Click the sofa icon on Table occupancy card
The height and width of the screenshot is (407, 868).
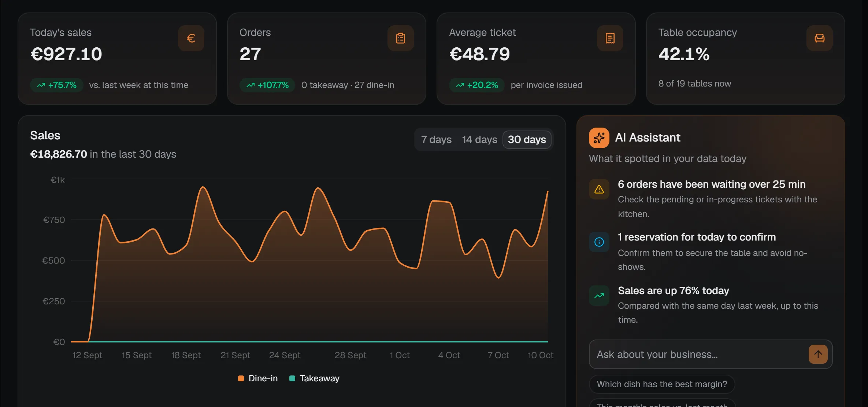[x=819, y=38]
